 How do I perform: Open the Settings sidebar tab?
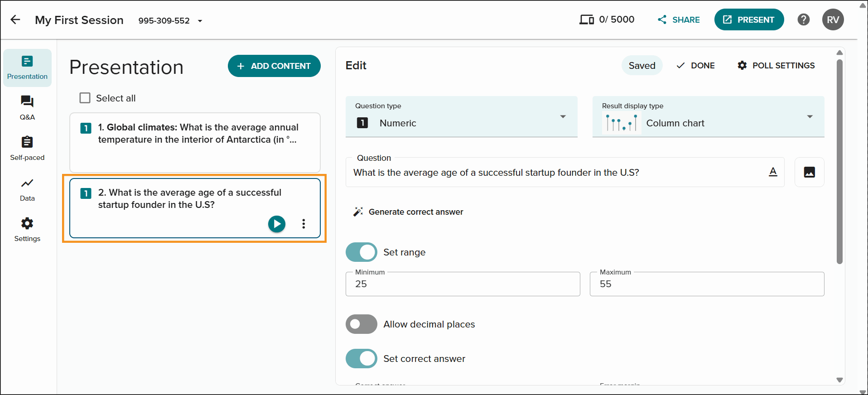[x=27, y=230]
